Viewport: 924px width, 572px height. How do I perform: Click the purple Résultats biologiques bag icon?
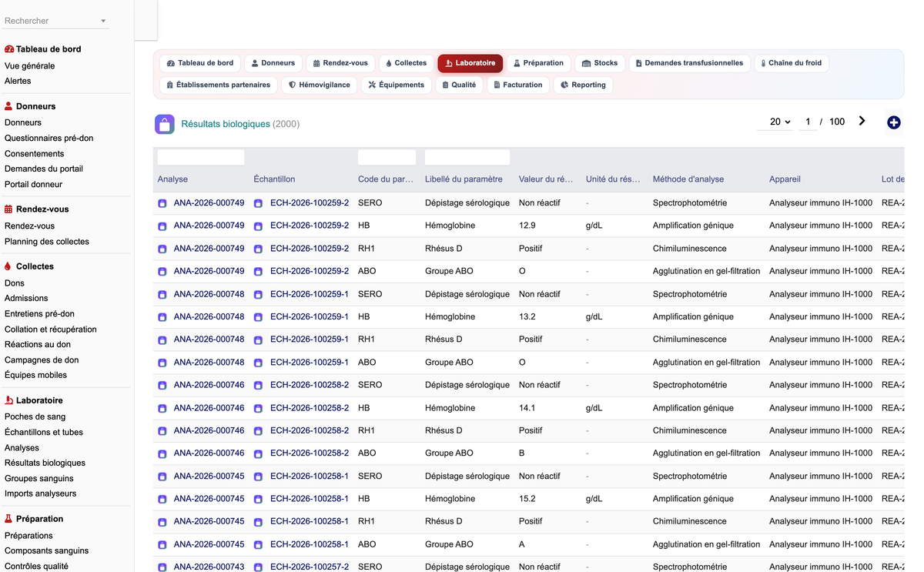164,124
